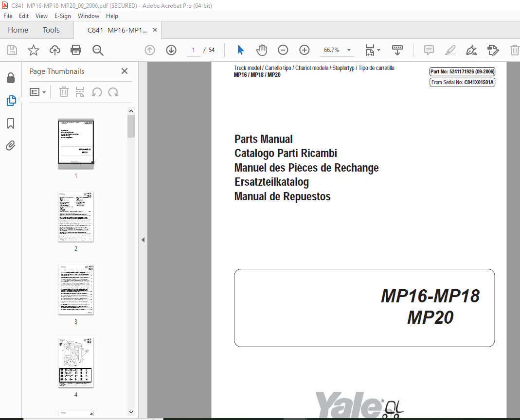
Task: Open the Help menu
Action: [112, 16]
